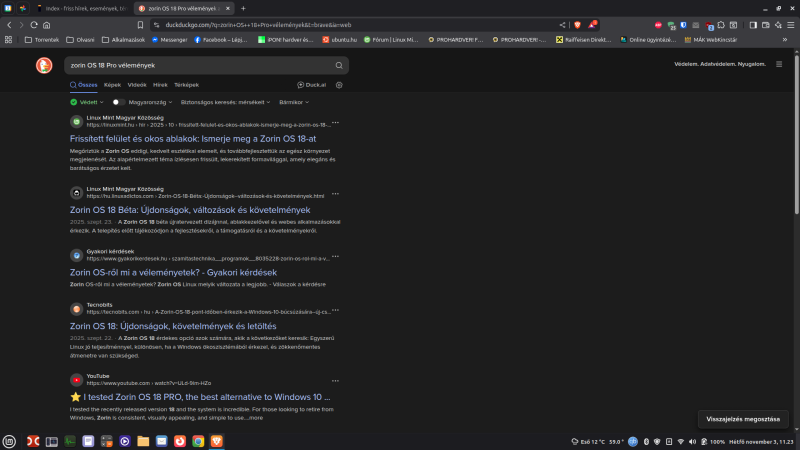Viewport: 800px width, 450px height.
Task: Go back to the previous page
Action: [9, 24]
